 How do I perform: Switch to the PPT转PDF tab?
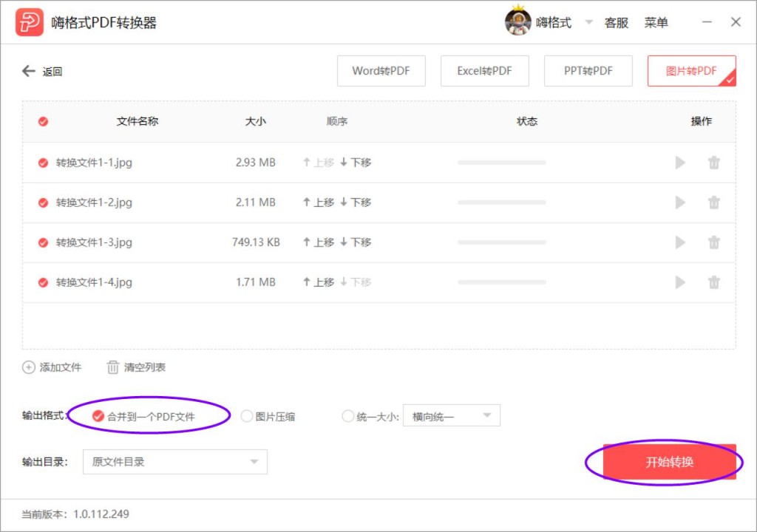[x=588, y=71]
